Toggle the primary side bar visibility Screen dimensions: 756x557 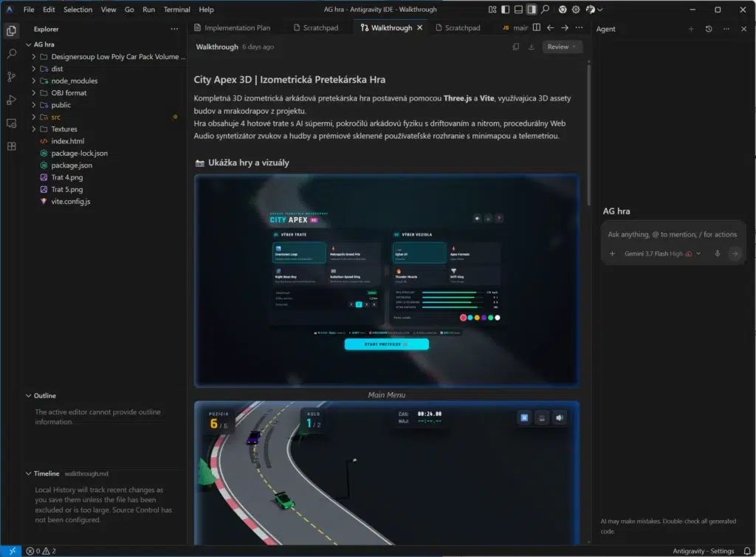point(505,9)
